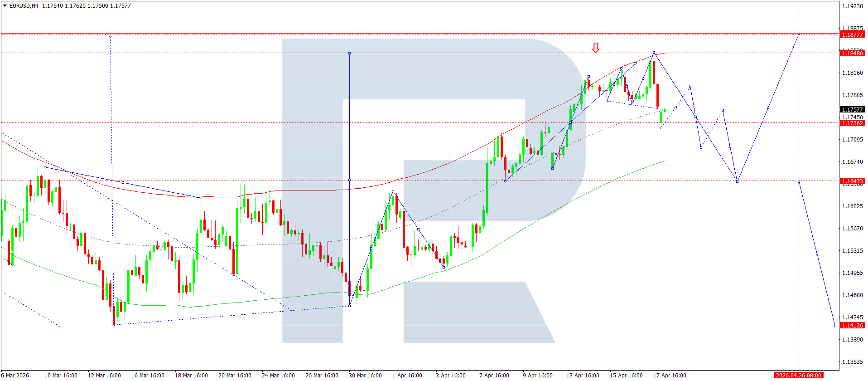Screen dimensions: 868x381
Task: Click the 1.19230 price scale value
Action: pyautogui.click(x=852, y=6)
